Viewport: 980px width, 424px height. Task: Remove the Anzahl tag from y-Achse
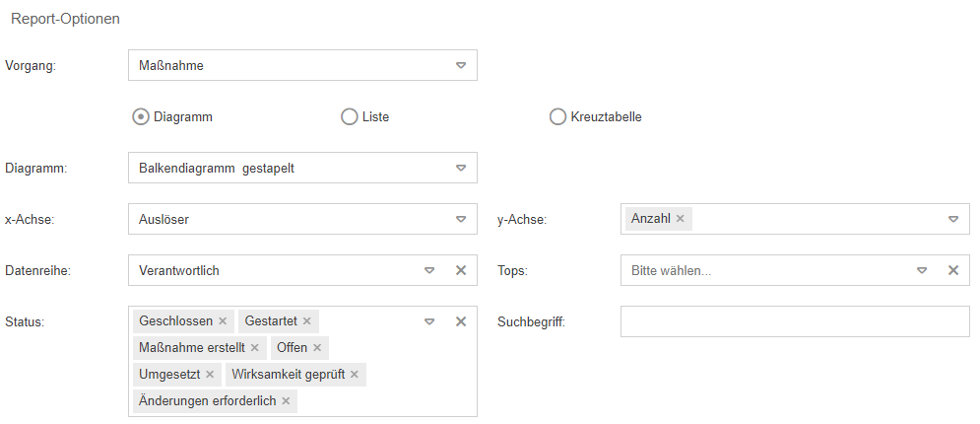click(680, 219)
